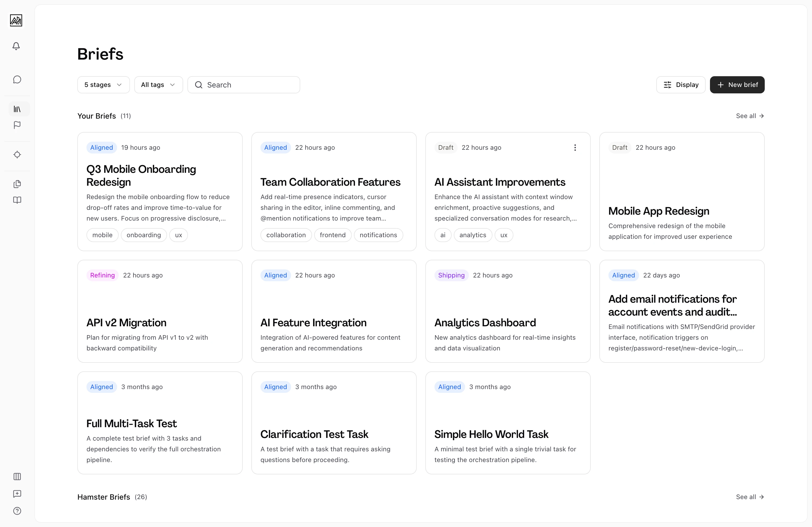Screen dimensions: 812x527
Task: Open the Display options menu
Action: pos(681,85)
